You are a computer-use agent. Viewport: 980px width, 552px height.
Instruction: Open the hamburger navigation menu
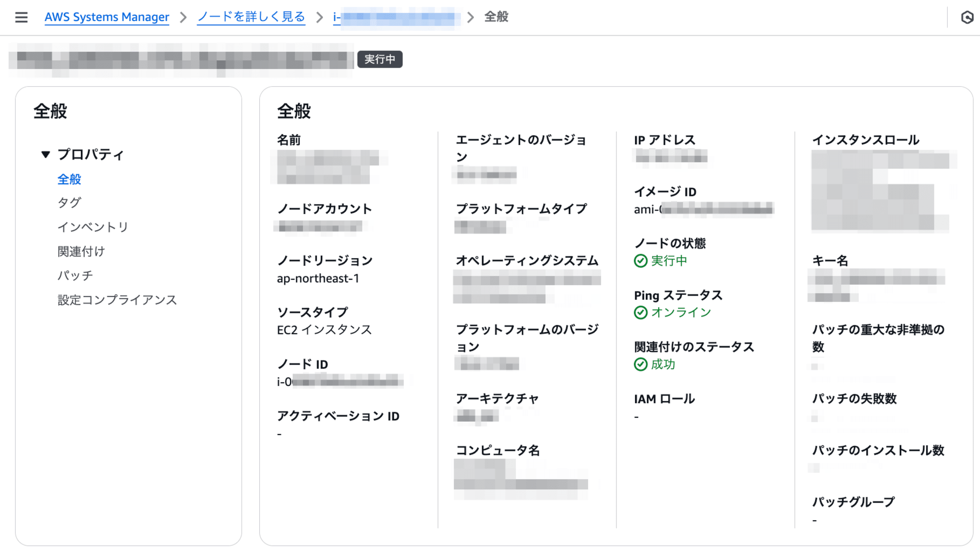tap(21, 17)
